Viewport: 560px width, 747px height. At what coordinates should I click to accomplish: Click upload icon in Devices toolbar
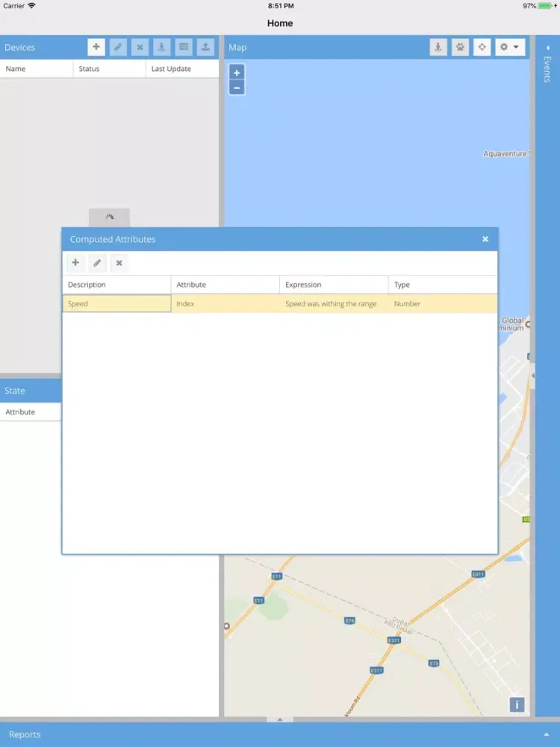point(205,47)
